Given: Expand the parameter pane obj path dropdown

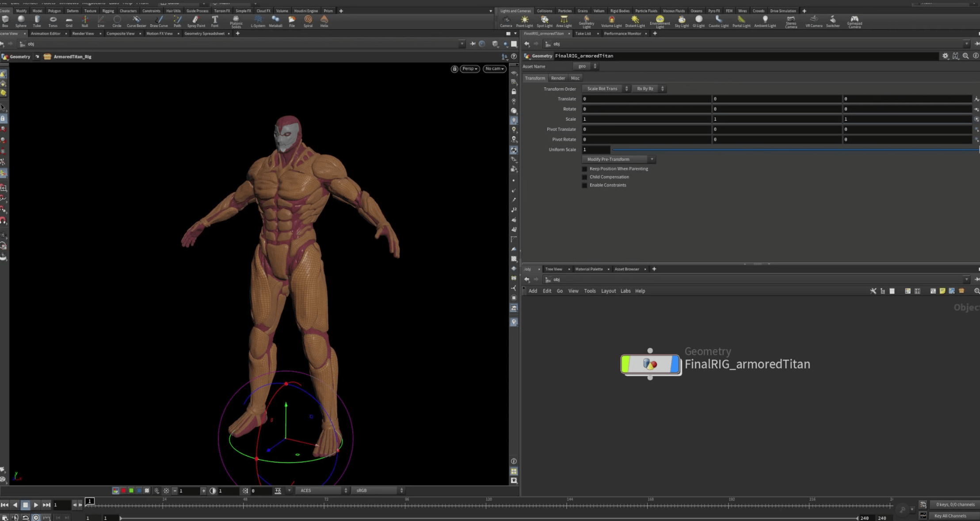Looking at the screenshot, I should (x=966, y=44).
